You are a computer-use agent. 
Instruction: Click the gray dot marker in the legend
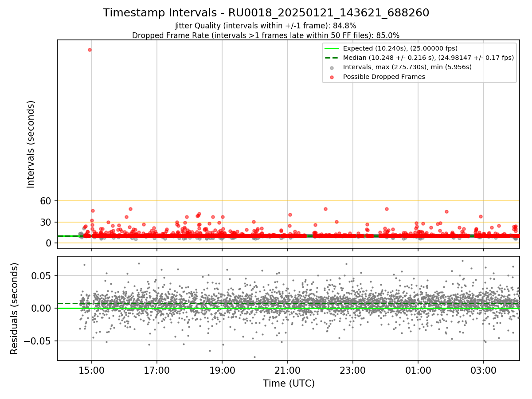pos(332,67)
